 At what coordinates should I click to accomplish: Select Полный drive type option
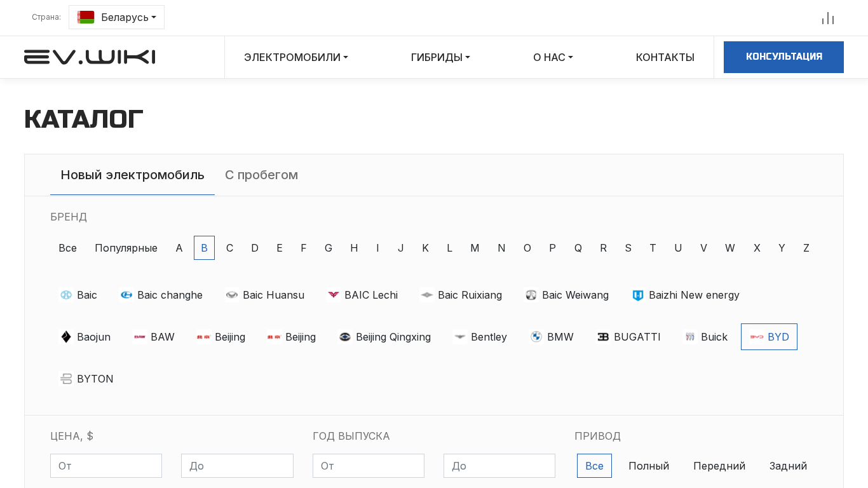tap(649, 466)
